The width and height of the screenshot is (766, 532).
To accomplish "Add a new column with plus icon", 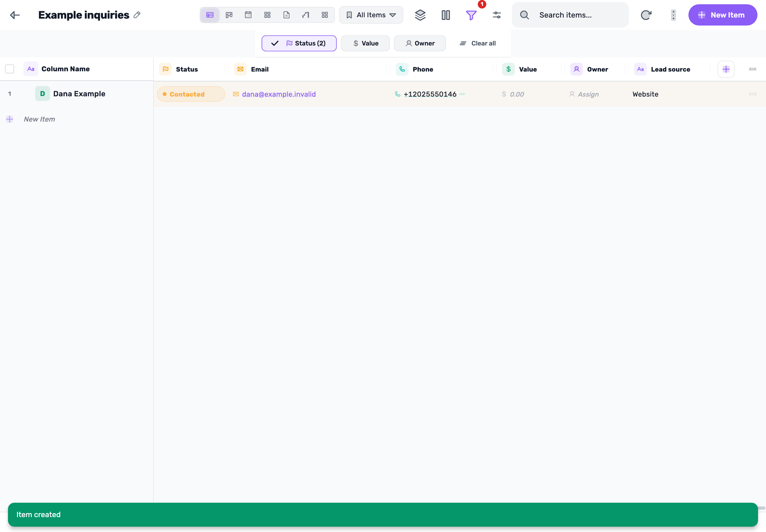I will [x=726, y=69].
